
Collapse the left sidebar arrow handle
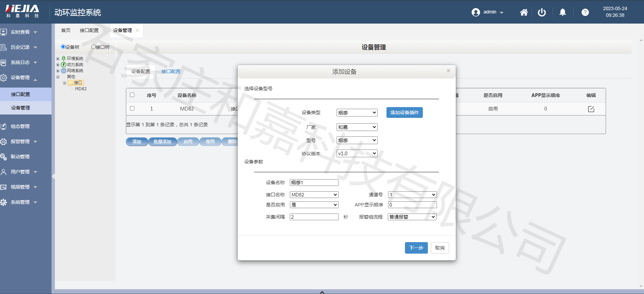coord(54,176)
